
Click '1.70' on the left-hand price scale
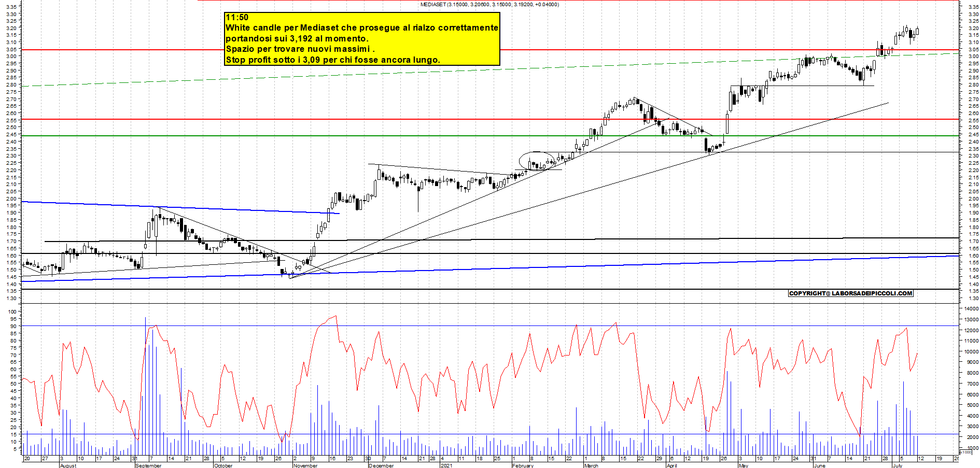pyautogui.click(x=11, y=241)
